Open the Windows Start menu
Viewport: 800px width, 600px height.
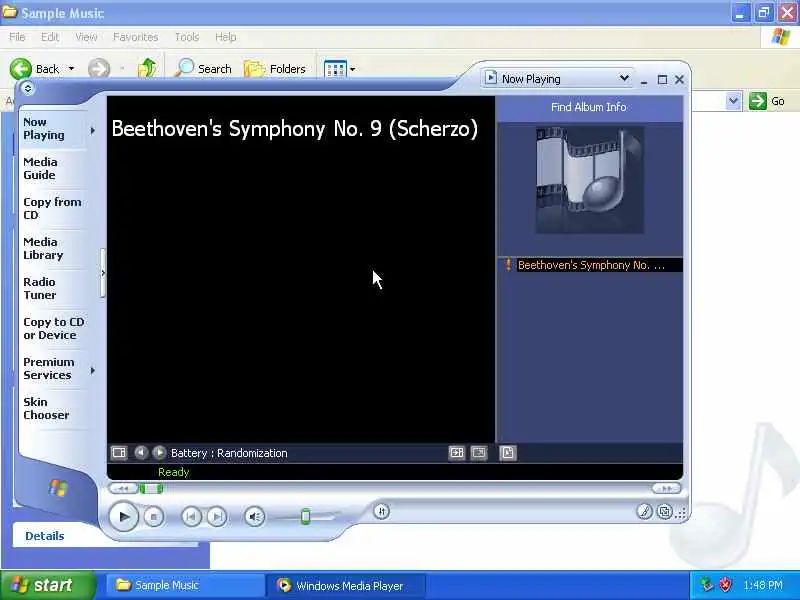47,585
